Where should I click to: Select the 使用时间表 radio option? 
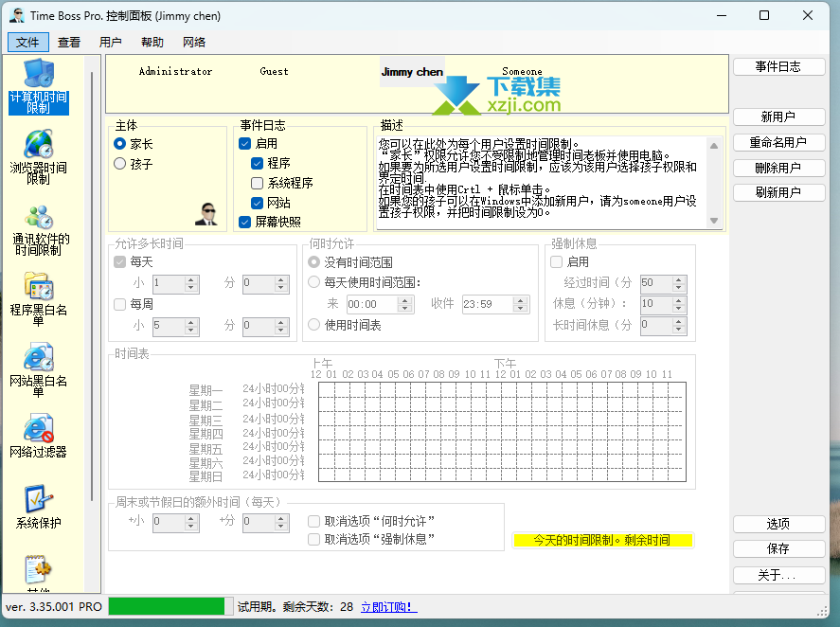click(x=313, y=324)
